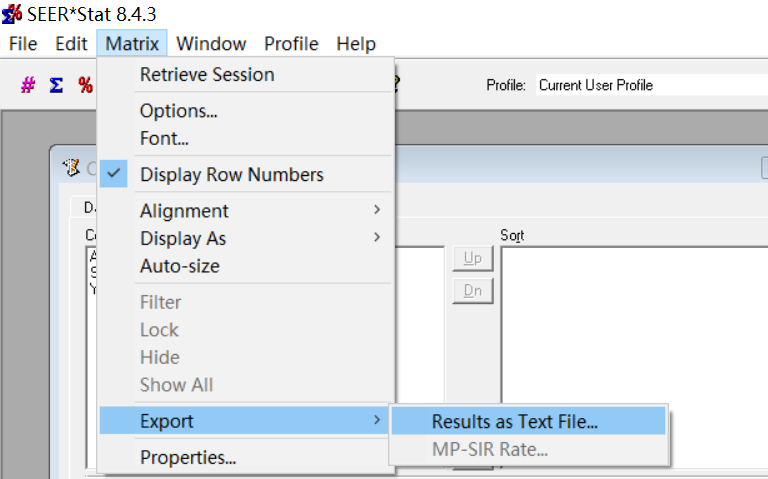Click the Filter menu entry
The image size is (768, 479).
246,302
